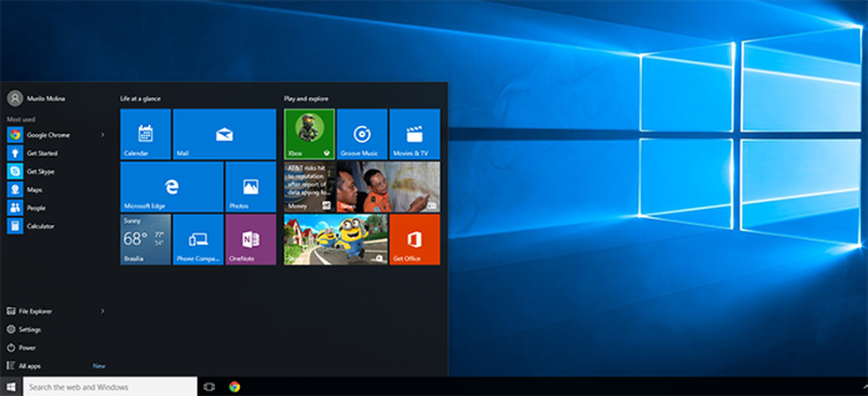Launch Google Chrome from Most used

[x=49, y=135]
